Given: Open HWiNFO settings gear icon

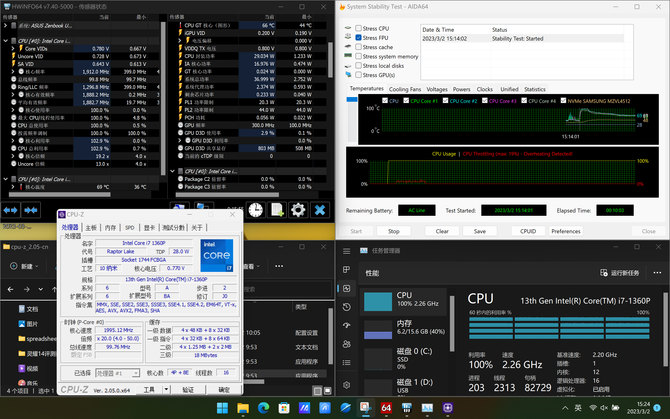Looking at the screenshot, I should 298,210.
